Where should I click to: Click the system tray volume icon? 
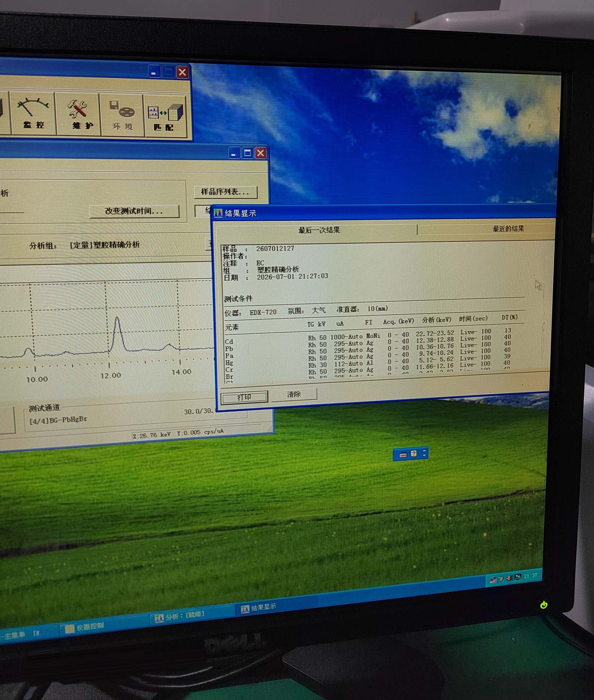tap(509, 578)
